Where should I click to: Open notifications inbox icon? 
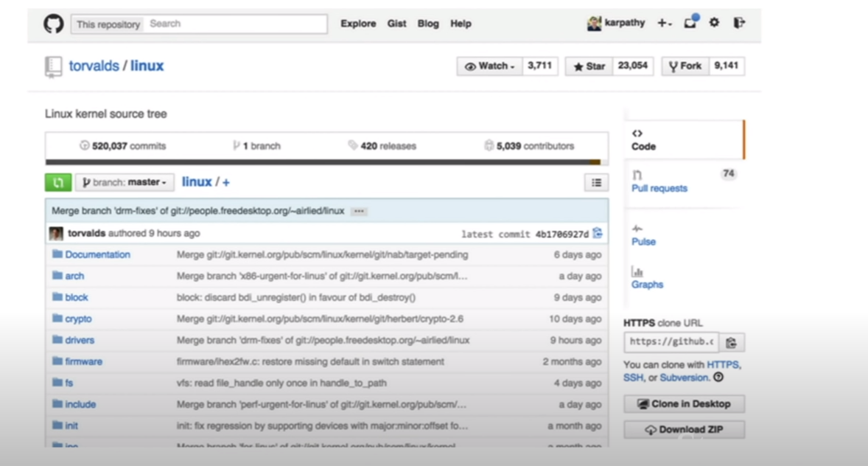coord(691,22)
